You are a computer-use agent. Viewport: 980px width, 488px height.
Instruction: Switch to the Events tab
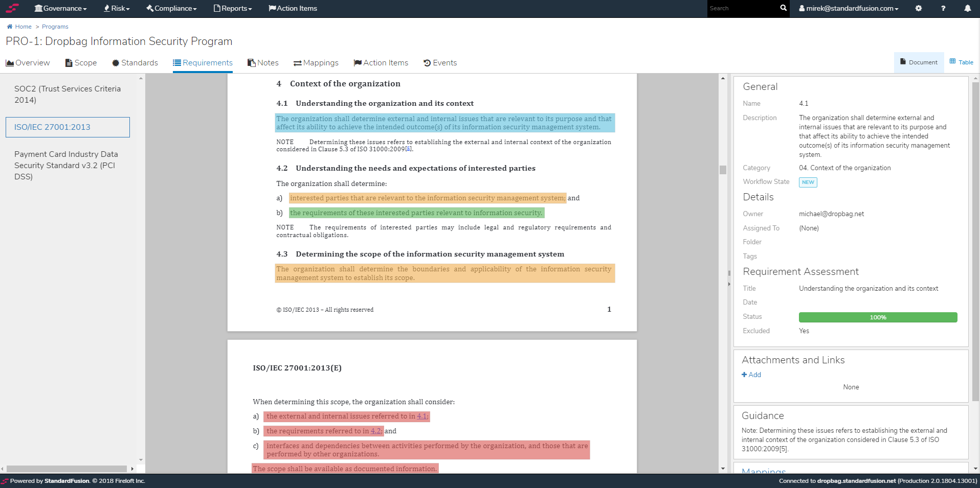point(440,63)
